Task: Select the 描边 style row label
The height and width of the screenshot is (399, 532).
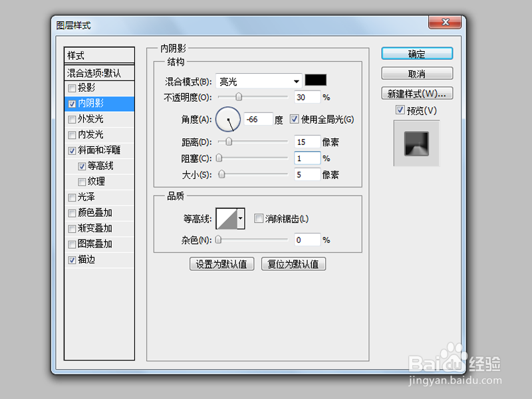Action: click(86, 259)
